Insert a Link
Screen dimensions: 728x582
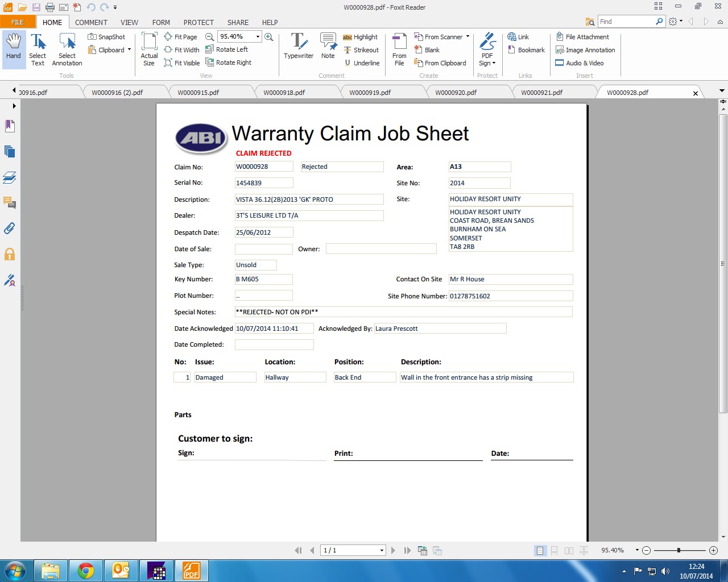click(x=518, y=37)
